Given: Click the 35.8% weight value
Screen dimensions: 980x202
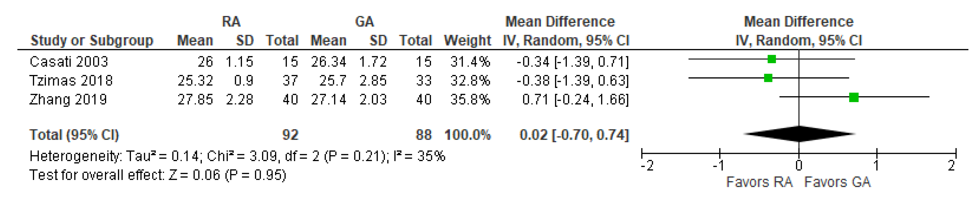Looking at the screenshot, I should [470, 99].
